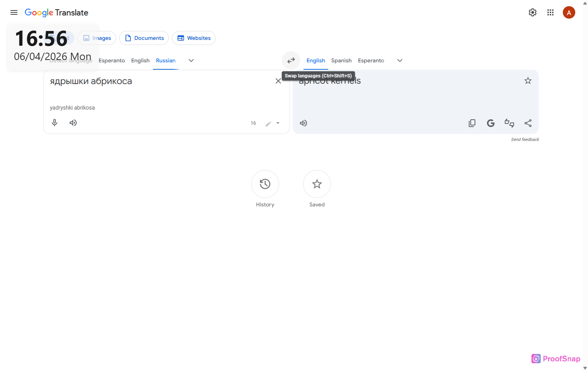Start voice input with microphone
The height and width of the screenshot is (371, 588).
coord(55,123)
